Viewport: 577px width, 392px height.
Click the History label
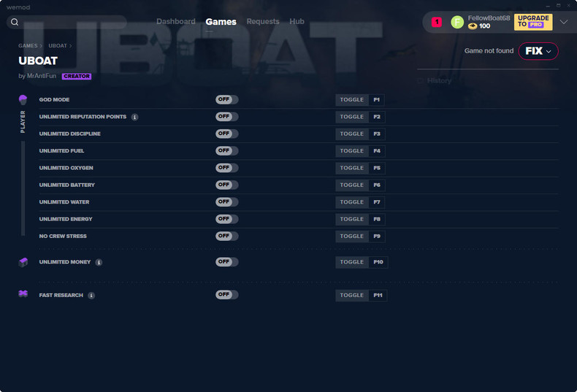(439, 80)
